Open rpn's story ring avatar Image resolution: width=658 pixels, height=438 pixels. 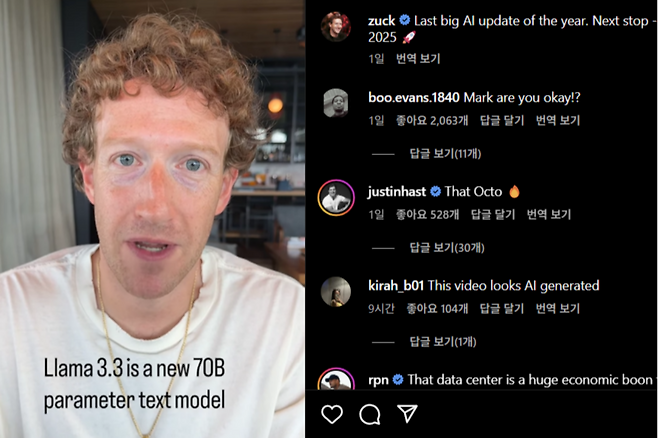point(336,380)
